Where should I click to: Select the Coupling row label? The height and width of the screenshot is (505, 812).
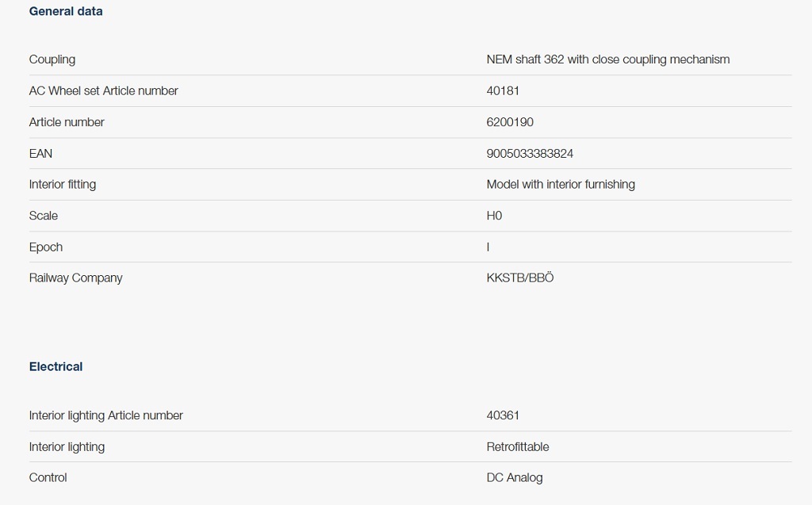52,59
